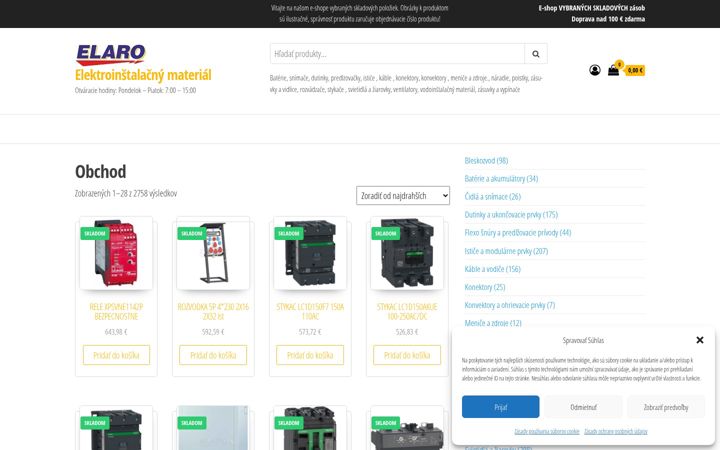This screenshot has height=450, width=720.
Task: Open Káble a vodiče (156) category
Action: (x=492, y=269)
